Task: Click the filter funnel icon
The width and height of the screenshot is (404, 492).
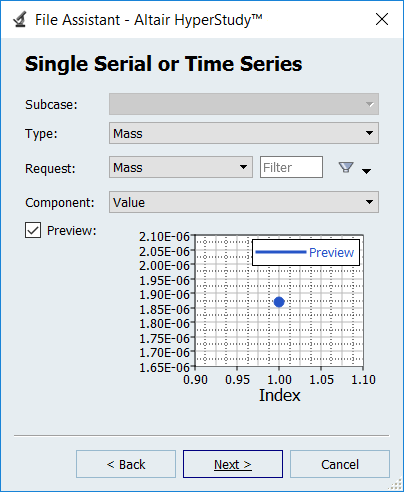Action: click(346, 167)
